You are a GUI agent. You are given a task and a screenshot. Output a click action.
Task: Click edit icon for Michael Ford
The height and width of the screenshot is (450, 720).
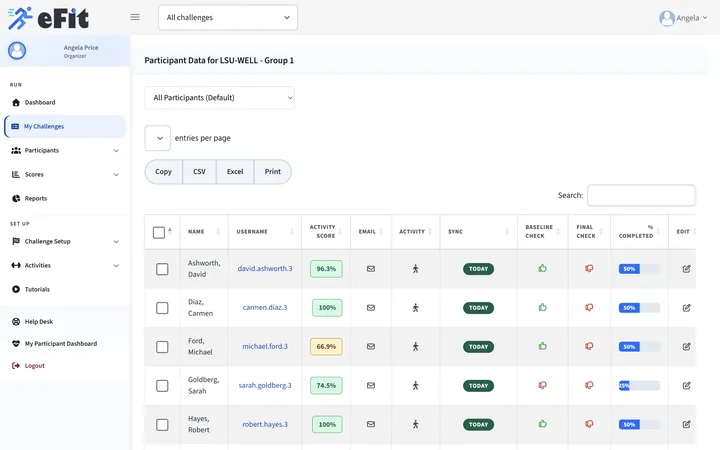[x=686, y=347]
